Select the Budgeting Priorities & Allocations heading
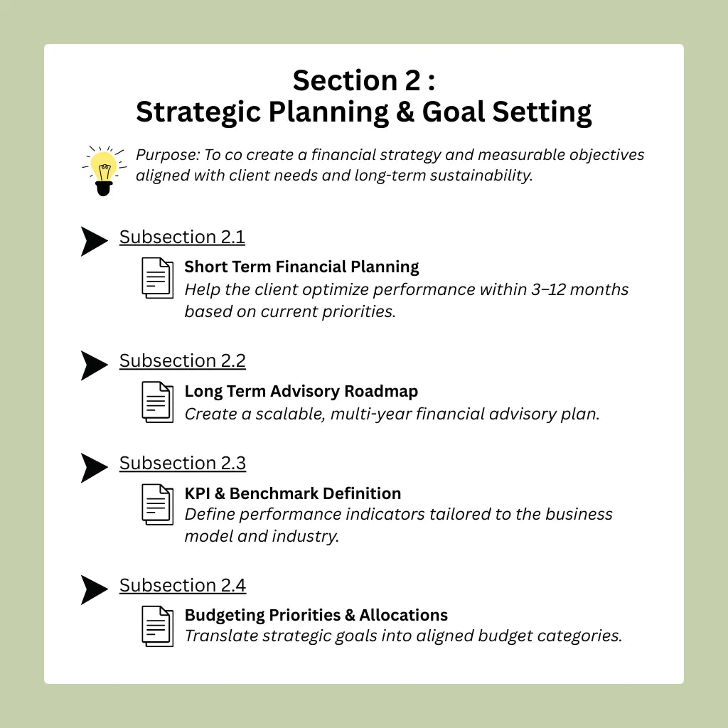The width and height of the screenshot is (728, 728). coord(316,615)
